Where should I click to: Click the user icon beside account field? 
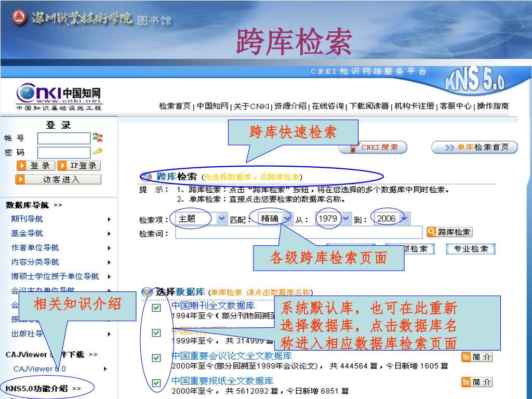(x=97, y=137)
